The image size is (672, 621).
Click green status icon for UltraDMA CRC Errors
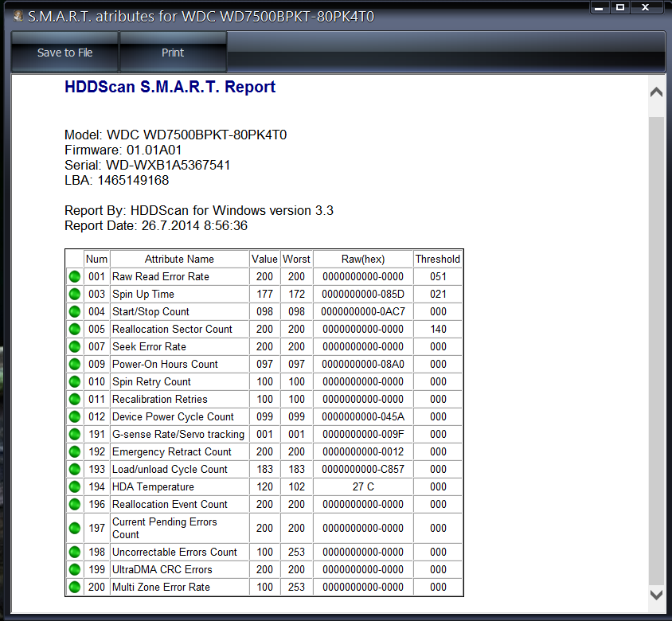(x=75, y=569)
